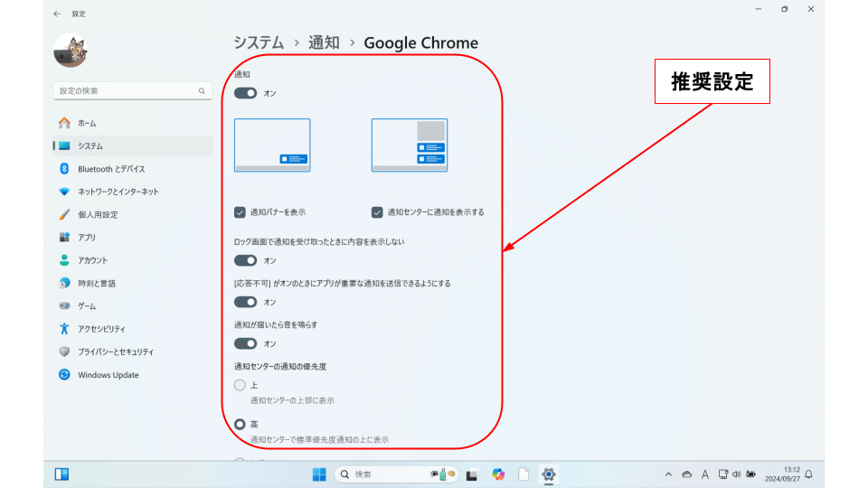Open 個人用設定 from the sidebar

98,215
